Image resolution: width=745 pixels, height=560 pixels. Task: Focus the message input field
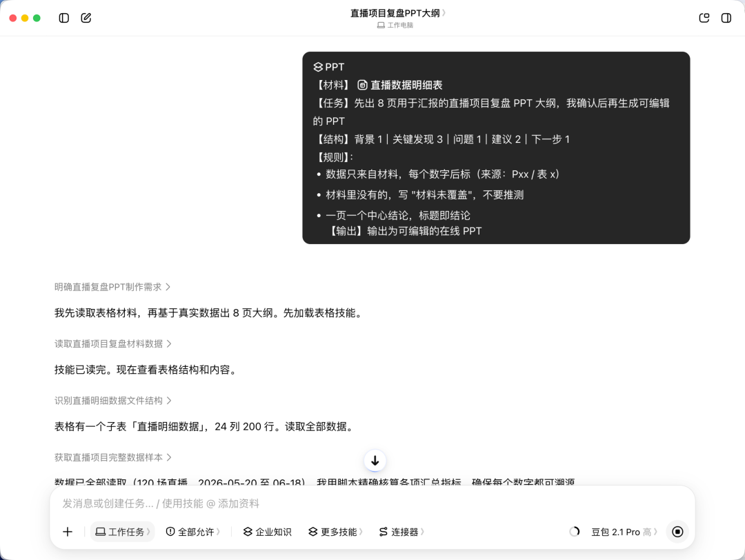pyautogui.click(x=372, y=503)
